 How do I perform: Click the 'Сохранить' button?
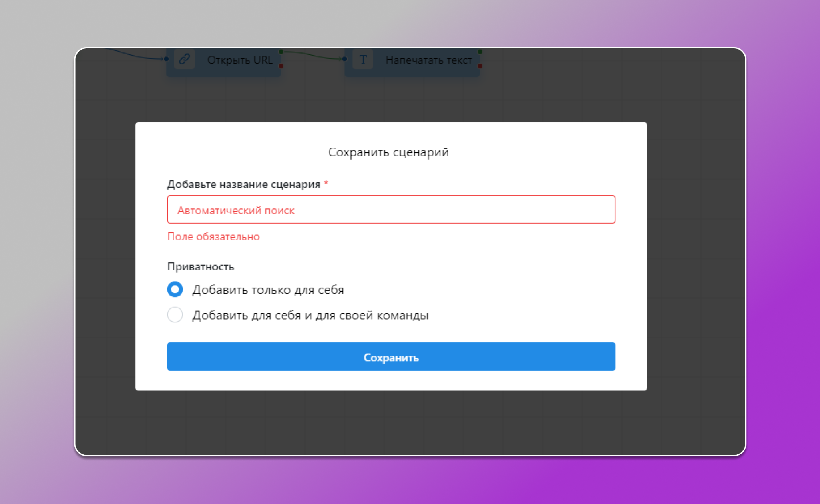pos(391,356)
